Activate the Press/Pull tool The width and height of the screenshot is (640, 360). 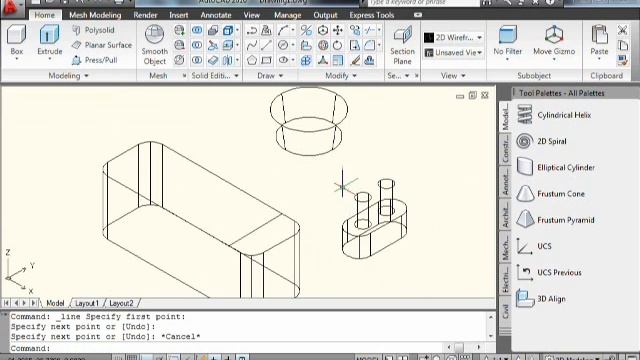click(x=94, y=60)
